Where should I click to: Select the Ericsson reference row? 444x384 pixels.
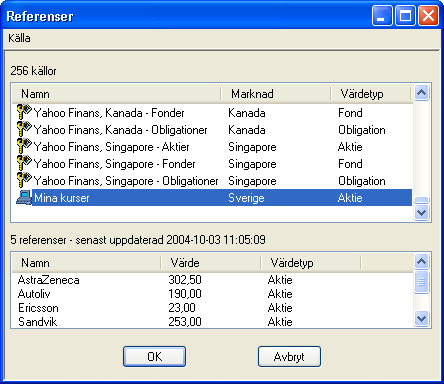pyautogui.click(x=212, y=308)
